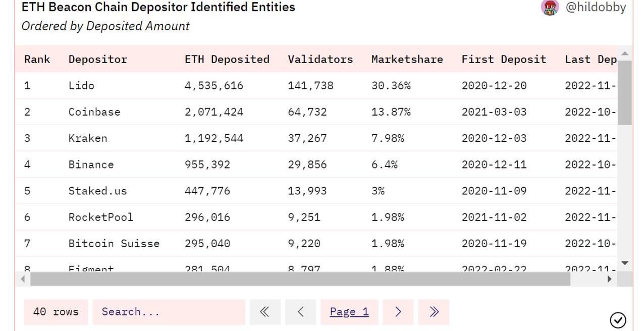644x331 pixels.
Task: Click the Validators column header
Action: pos(320,60)
